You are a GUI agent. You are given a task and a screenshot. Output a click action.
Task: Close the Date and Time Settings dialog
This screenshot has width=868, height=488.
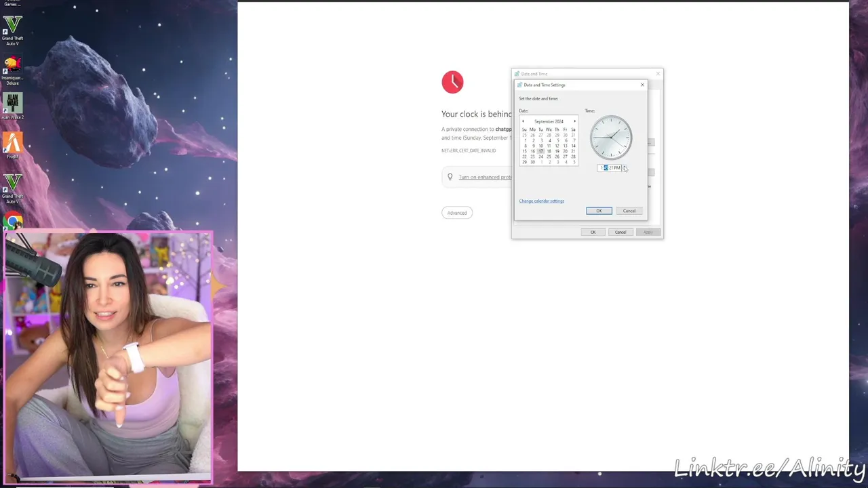coord(642,85)
